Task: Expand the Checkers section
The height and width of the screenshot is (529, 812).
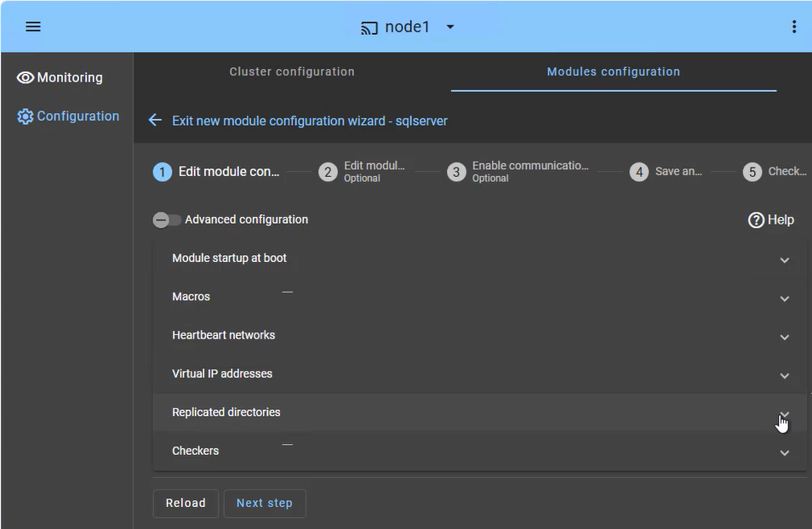Action: (784, 452)
